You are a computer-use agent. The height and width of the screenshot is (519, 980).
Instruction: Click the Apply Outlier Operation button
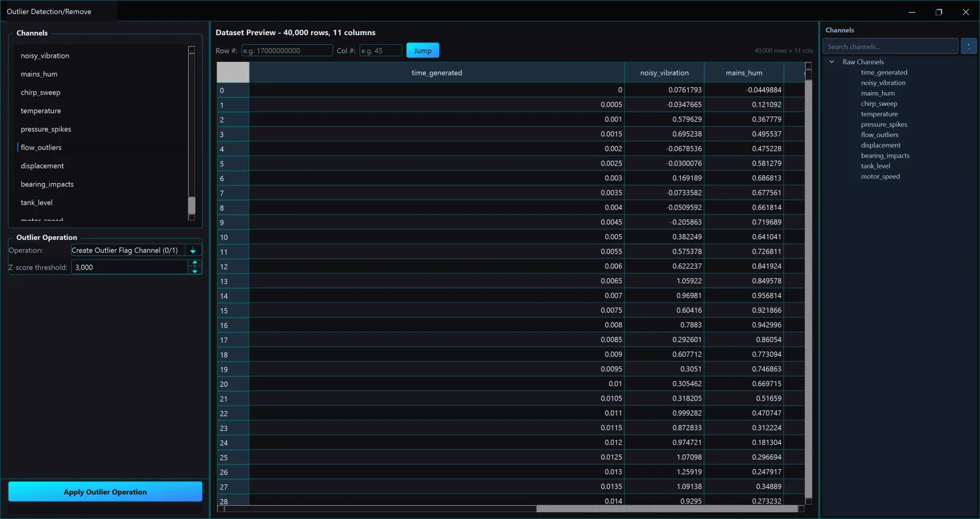click(x=105, y=492)
